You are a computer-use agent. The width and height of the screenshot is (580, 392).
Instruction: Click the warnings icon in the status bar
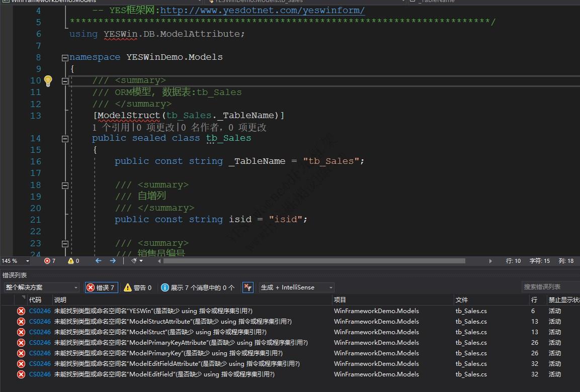71,260
